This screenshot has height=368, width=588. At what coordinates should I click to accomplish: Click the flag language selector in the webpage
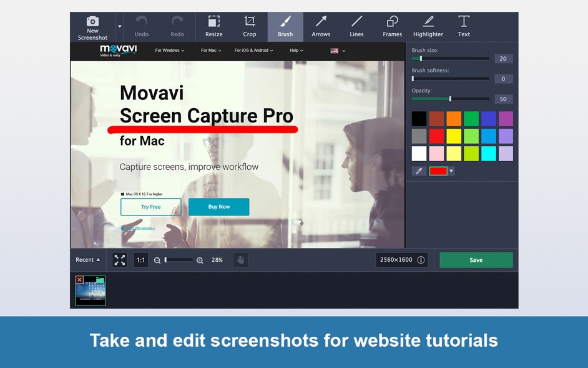(x=338, y=51)
